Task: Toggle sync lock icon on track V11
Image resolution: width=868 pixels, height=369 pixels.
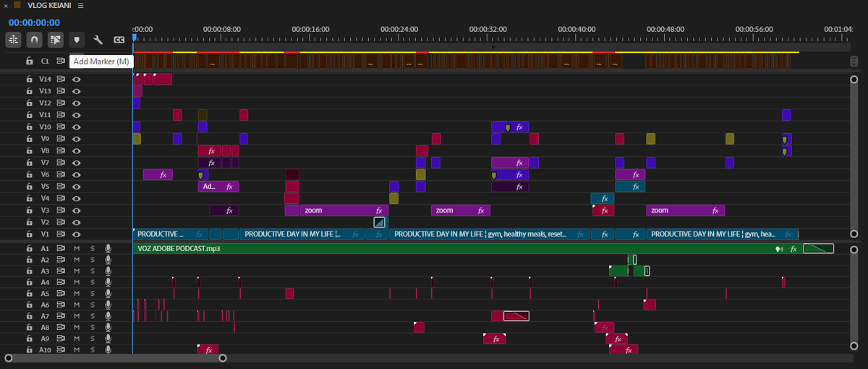Action: [x=61, y=115]
